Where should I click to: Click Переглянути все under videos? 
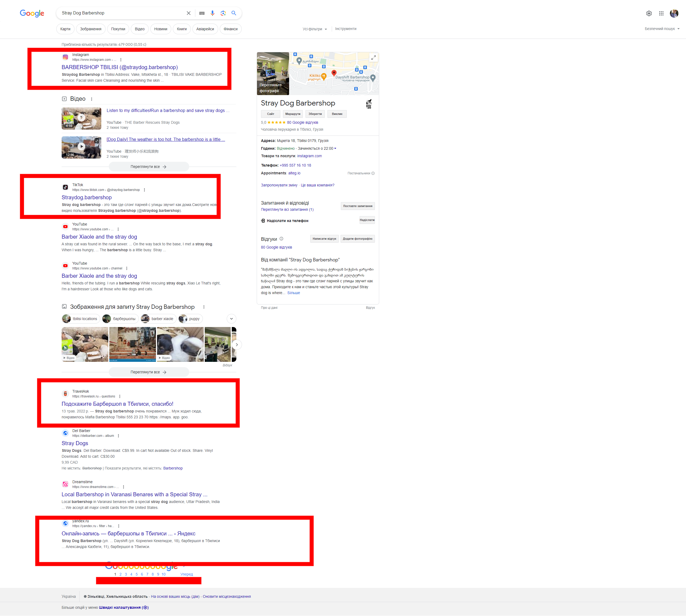[x=149, y=167]
